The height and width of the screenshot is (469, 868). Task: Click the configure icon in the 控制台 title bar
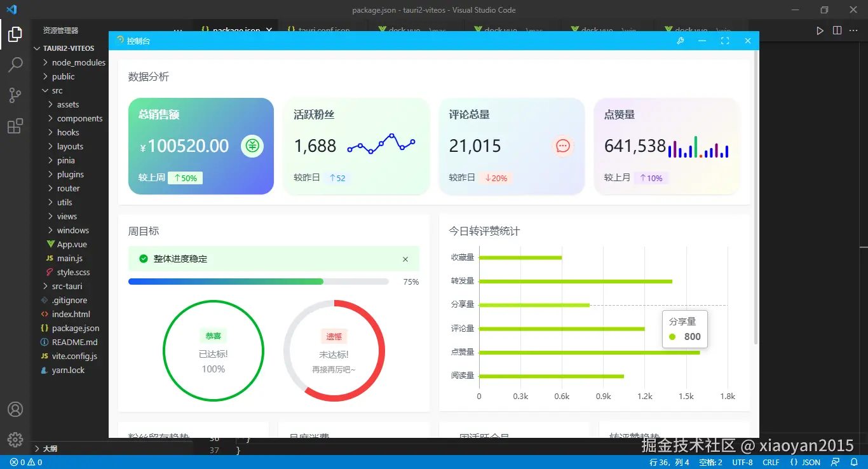click(x=680, y=40)
